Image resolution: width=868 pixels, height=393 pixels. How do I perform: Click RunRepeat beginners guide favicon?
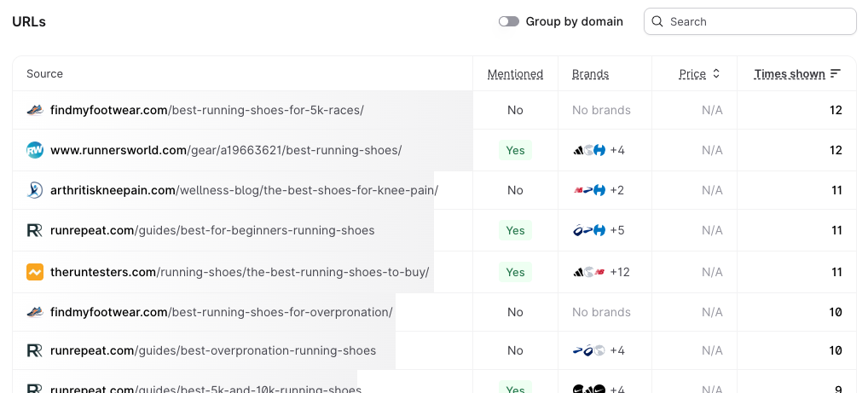tap(35, 230)
